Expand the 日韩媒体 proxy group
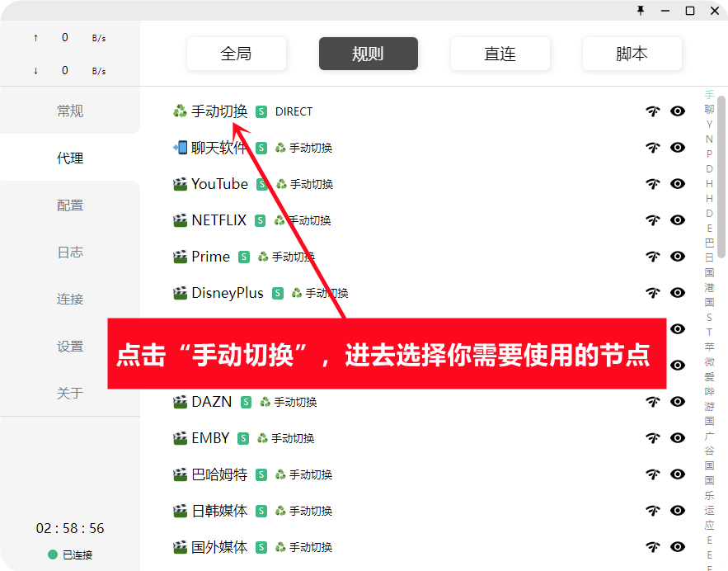Viewport: 728px width, 571px height. [x=218, y=511]
